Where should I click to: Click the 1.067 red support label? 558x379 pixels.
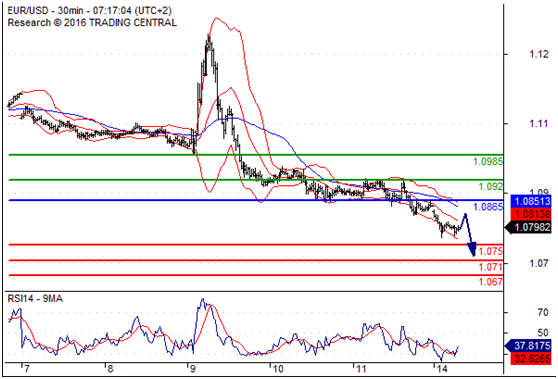pos(490,282)
